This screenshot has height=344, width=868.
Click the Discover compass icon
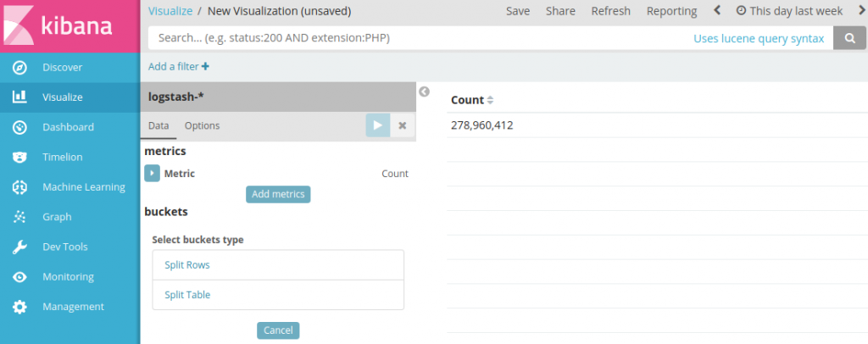click(x=19, y=67)
